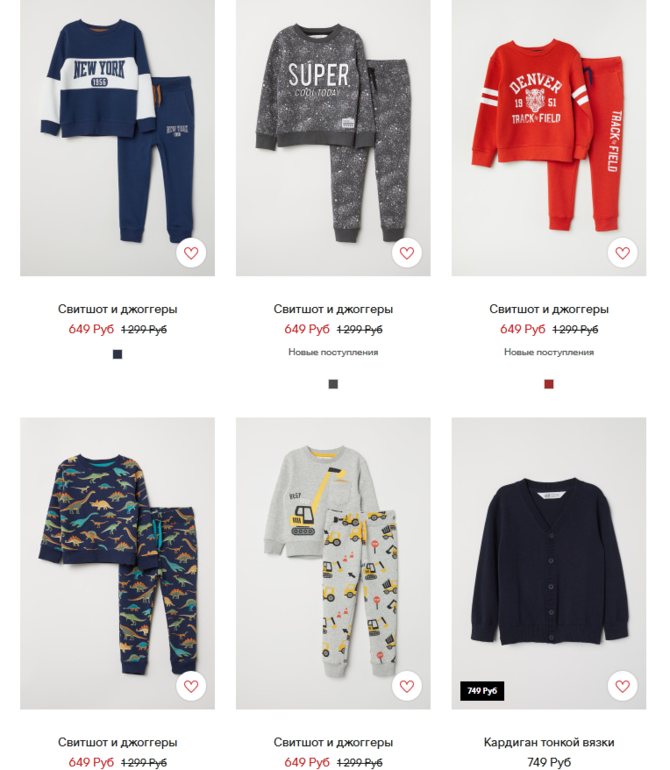The width and height of the screenshot is (670, 770).
Task: Add navy cardigan to favorites
Action: coord(622,686)
